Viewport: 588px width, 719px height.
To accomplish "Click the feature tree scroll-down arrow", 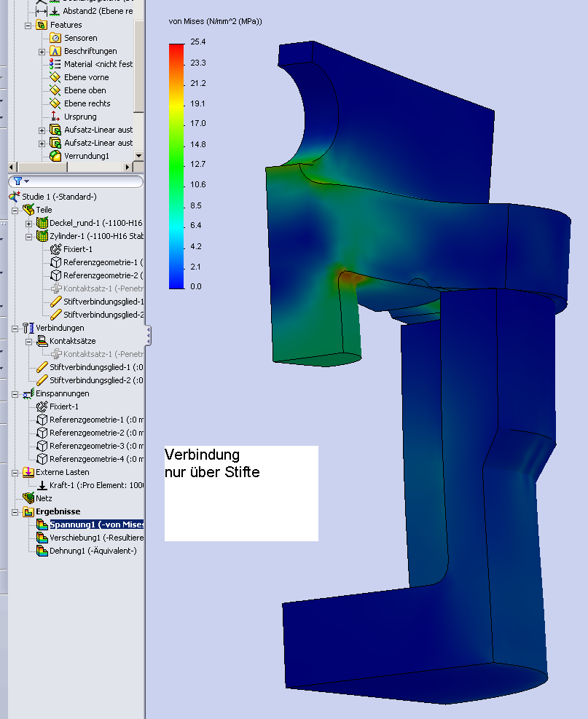I will (x=139, y=156).
